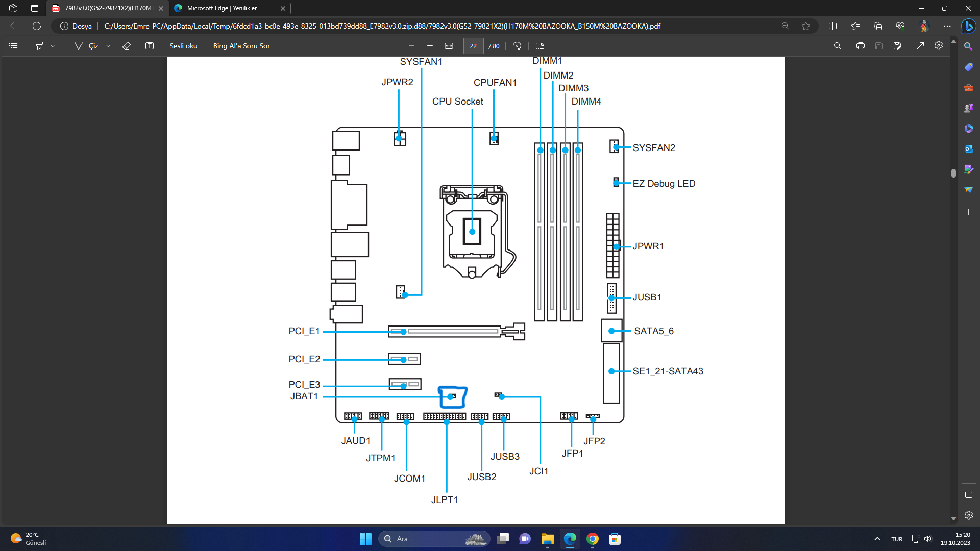This screenshot has width=980, height=551.
Task: Expand Çiz draw options dropdown
Action: coord(108,46)
